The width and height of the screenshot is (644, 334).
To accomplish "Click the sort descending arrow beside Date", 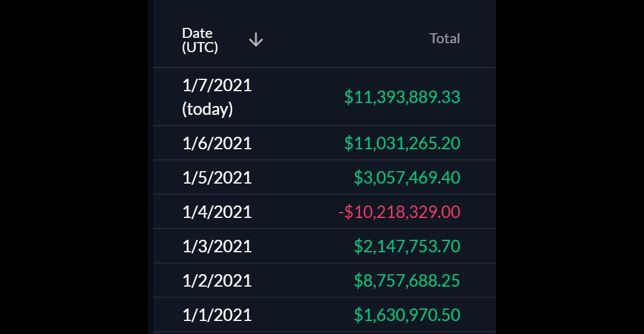I will tap(256, 40).
